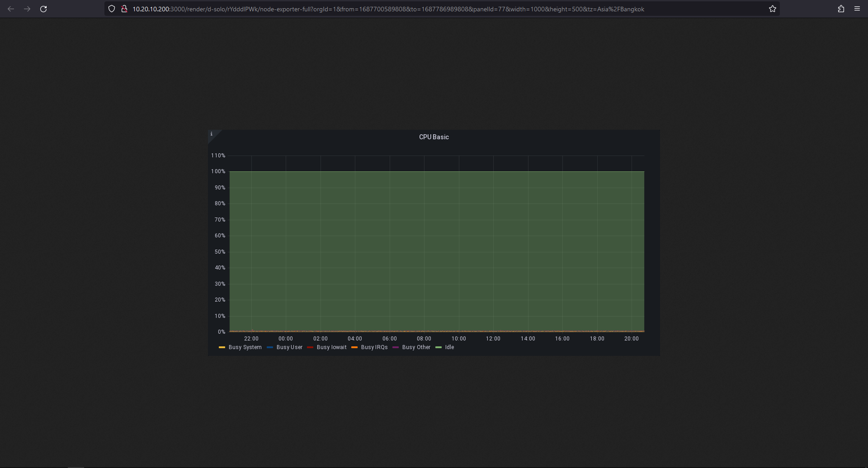Image resolution: width=868 pixels, height=468 pixels.
Task: Click the green Idle color swatch
Action: click(x=439, y=347)
